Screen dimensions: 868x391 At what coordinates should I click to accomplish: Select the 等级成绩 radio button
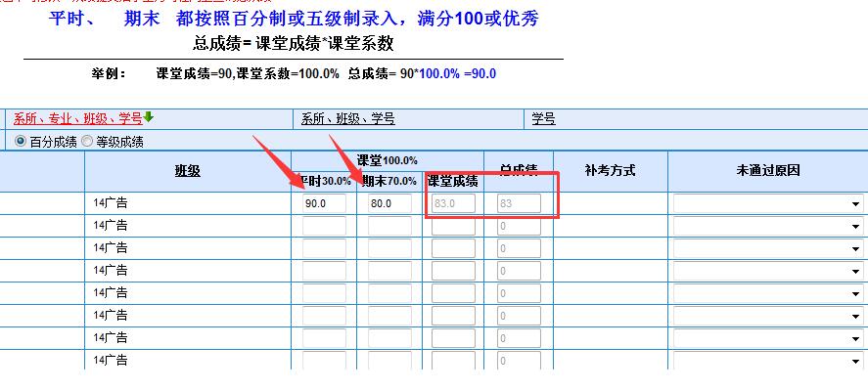tap(87, 141)
